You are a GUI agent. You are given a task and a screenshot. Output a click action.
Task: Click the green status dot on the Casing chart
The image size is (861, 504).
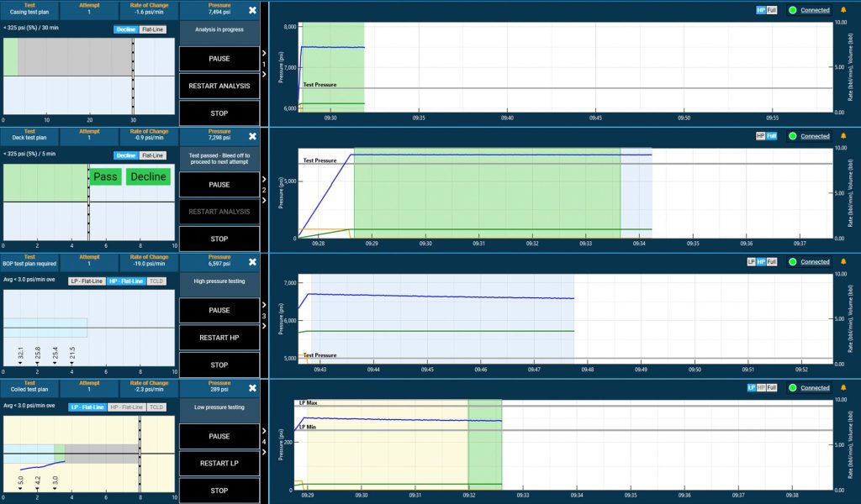click(792, 10)
